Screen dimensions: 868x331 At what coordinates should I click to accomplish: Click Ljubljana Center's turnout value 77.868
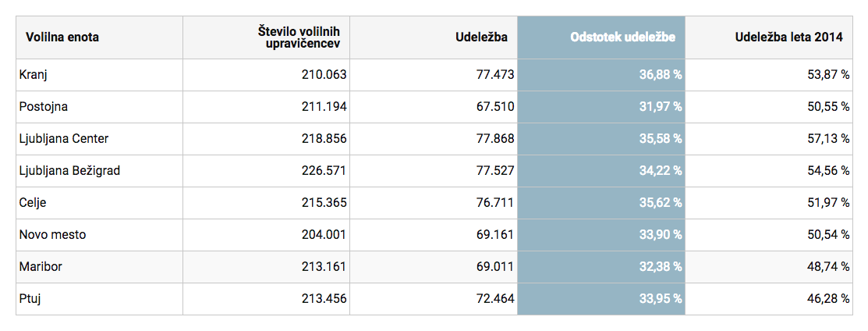click(491, 139)
